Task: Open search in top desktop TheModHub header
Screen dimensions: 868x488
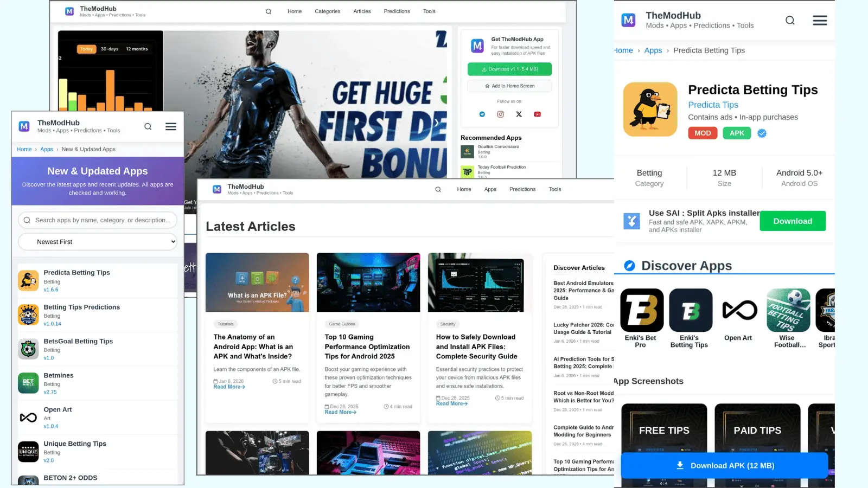Action: [x=268, y=11]
